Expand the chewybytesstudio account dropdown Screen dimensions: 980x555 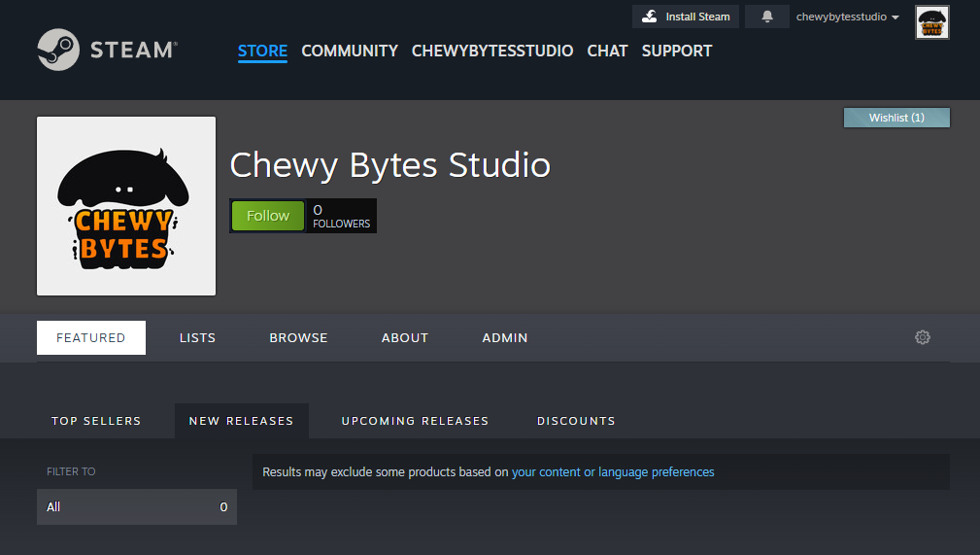(x=848, y=17)
